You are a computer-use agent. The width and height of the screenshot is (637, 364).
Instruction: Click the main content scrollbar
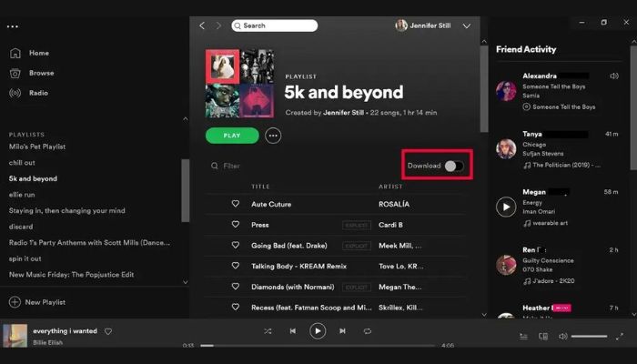484,88
